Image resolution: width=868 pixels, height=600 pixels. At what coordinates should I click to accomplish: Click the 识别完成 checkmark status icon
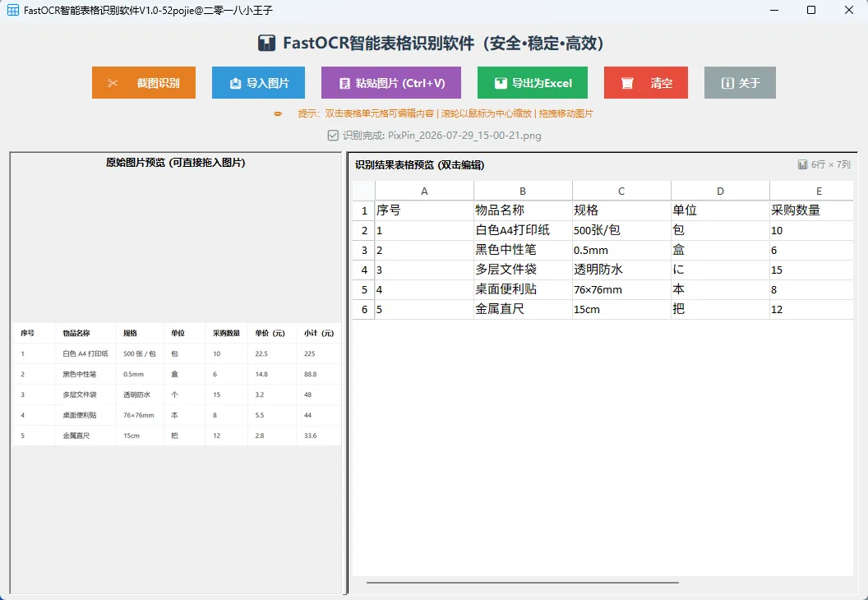click(x=333, y=136)
